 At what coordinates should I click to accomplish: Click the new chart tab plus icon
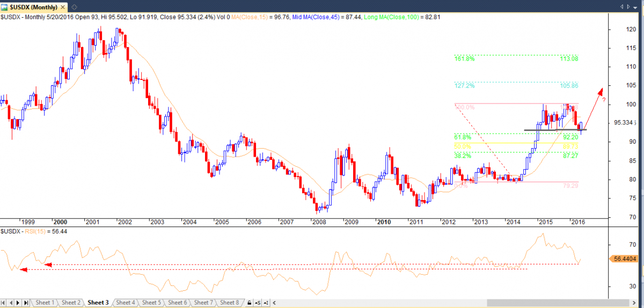click(x=74, y=6)
